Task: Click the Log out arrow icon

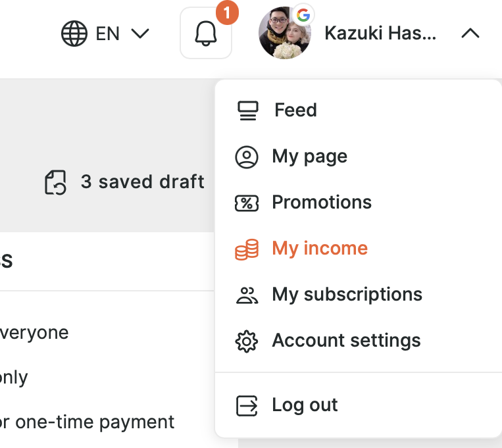Action: pyautogui.click(x=247, y=405)
